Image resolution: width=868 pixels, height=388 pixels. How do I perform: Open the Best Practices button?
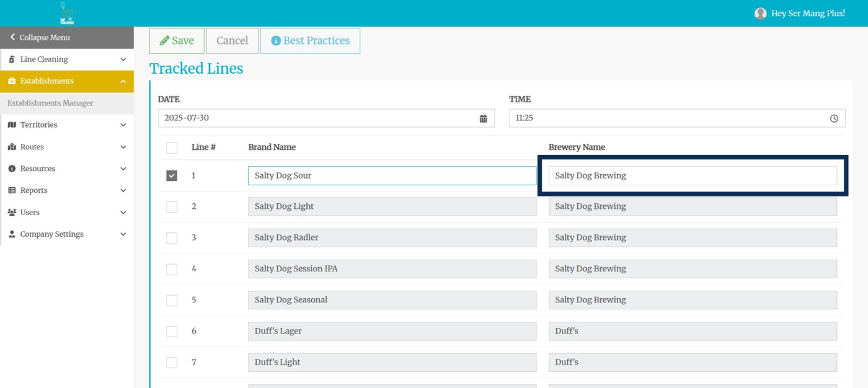[310, 41]
